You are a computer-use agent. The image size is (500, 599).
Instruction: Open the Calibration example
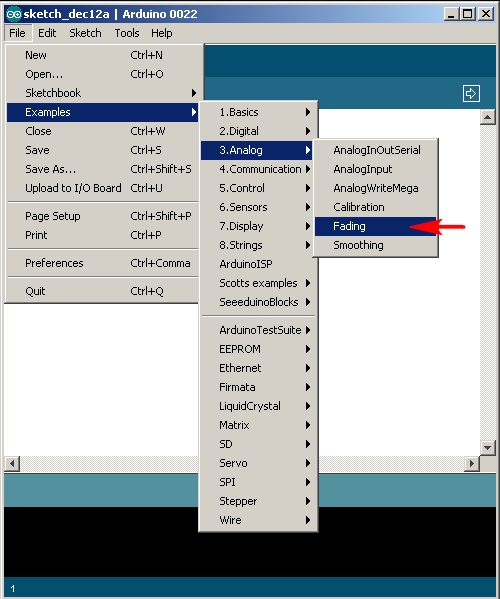click(x=375, y=207)
